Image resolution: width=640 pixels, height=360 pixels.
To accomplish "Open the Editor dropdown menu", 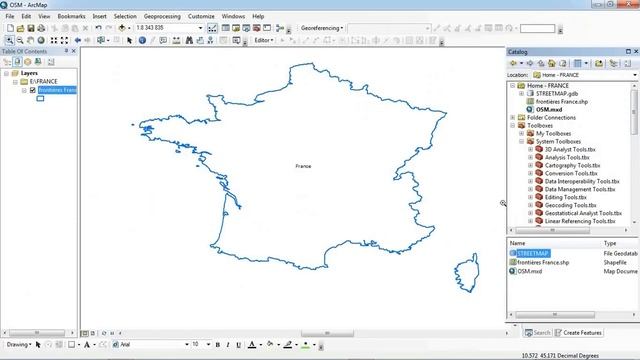I will [264, 40].
